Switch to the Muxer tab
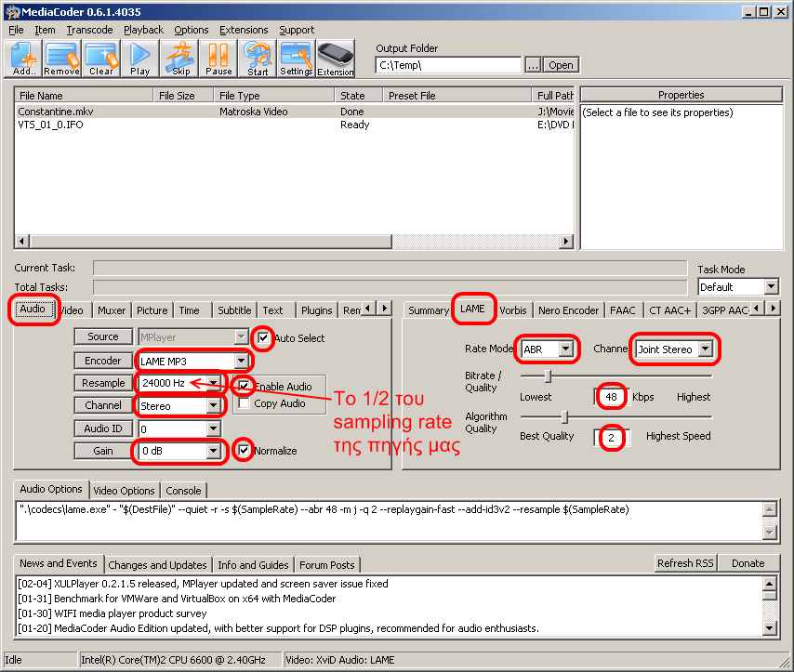Viewport: 794px width, 672px height. click(x=112, y=310)
